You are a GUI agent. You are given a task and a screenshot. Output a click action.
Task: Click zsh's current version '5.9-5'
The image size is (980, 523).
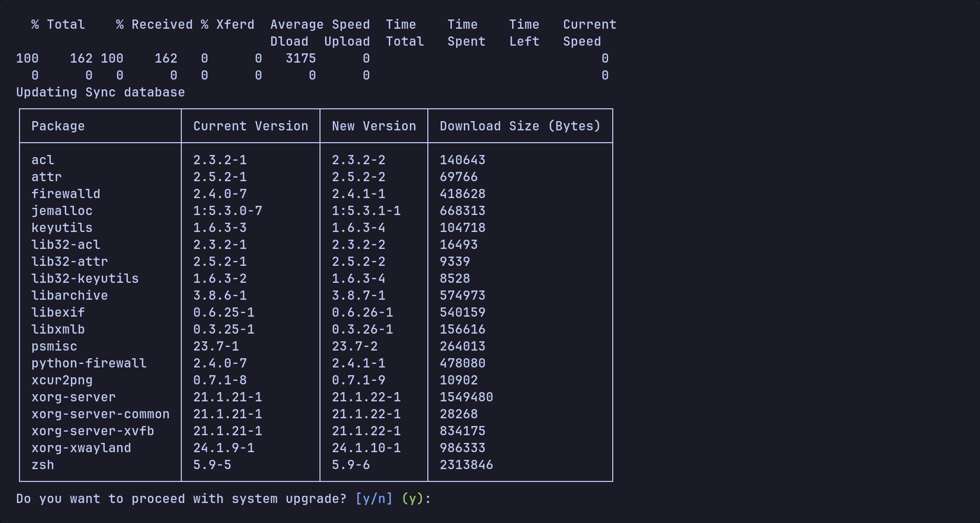(x=212, y=465)
